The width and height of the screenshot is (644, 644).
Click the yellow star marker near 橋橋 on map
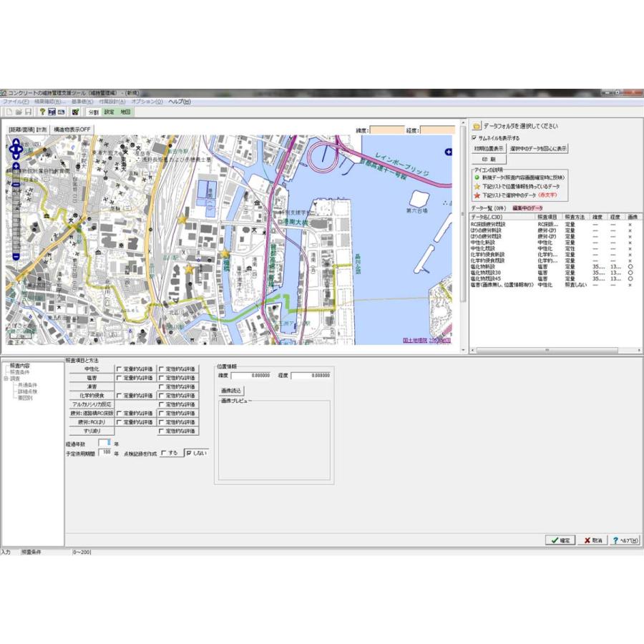(225, 254)
